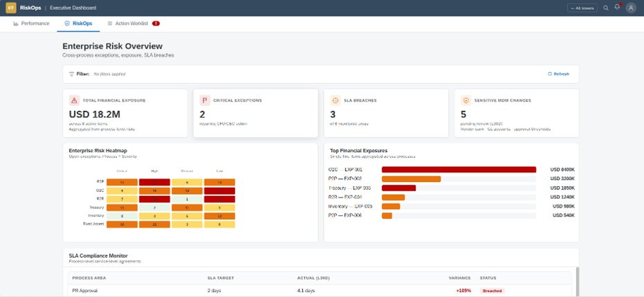Select O2C row Low severity heatmap cell
This screenshot has width=644, height=297.
(x=220, y=191)
